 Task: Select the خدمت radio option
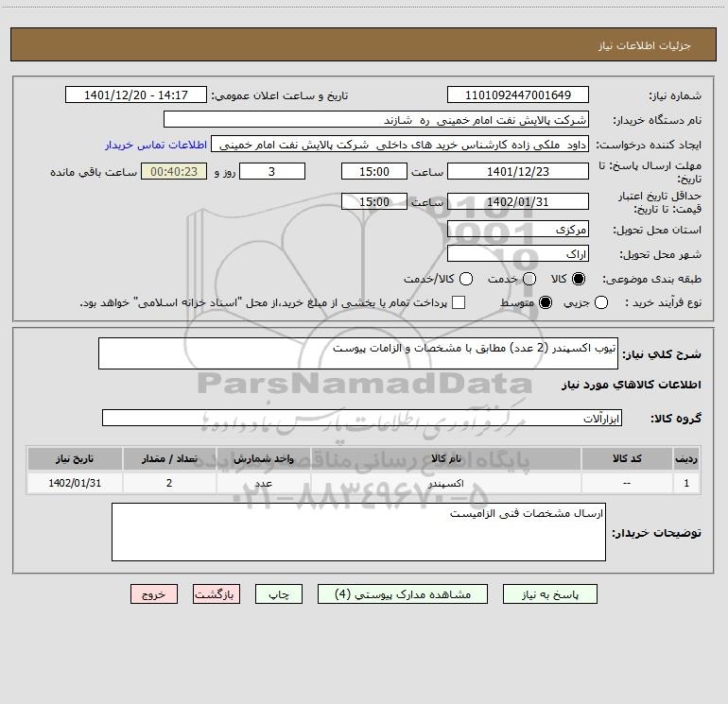click(529, 279)
